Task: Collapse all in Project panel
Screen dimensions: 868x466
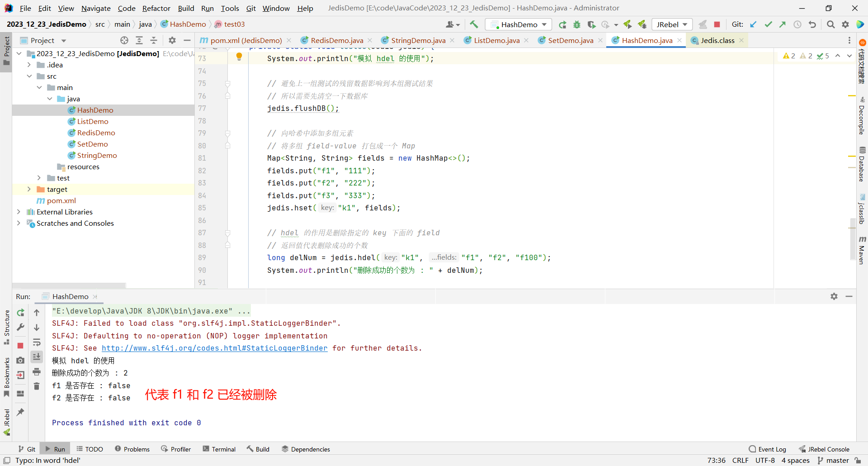Action: (154, 40)
